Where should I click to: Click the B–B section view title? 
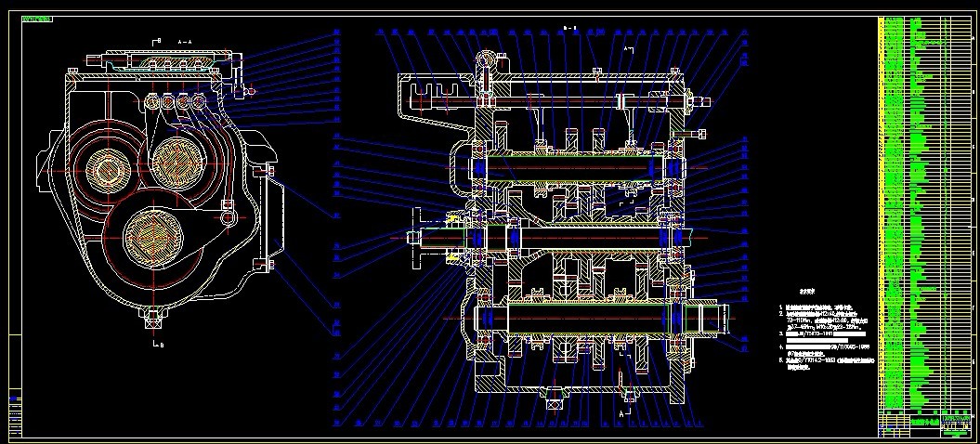pos(569,28)
